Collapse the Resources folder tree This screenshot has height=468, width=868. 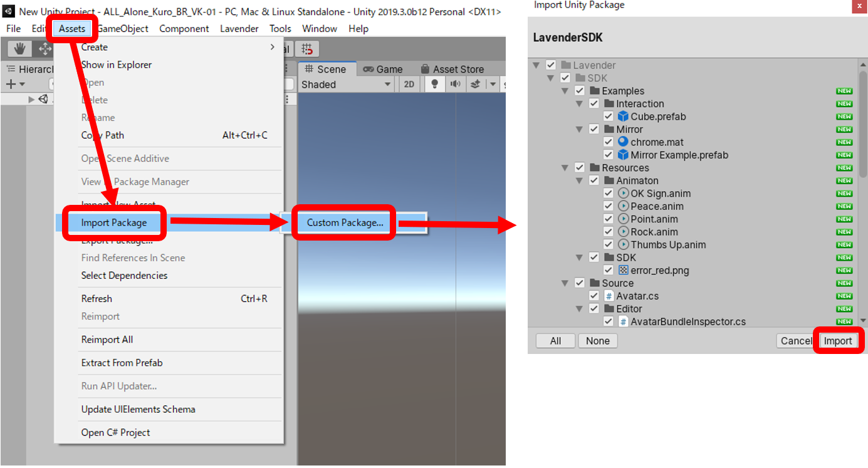(565, 168)
